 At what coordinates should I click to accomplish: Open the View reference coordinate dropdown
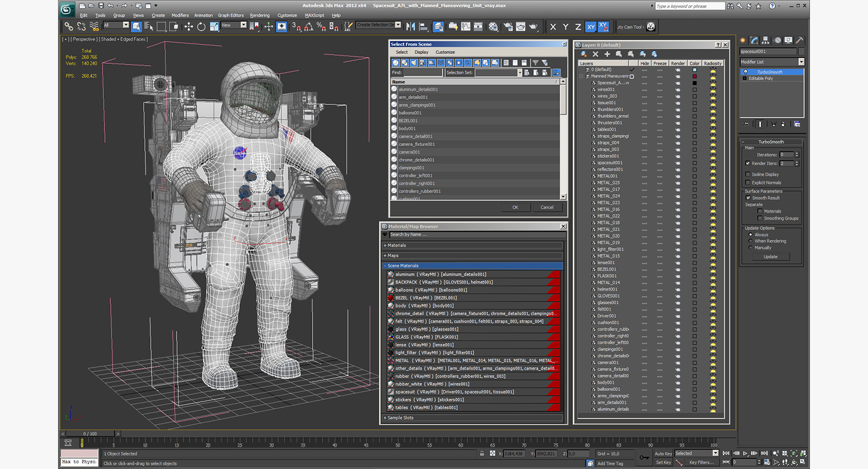(234, 25)
